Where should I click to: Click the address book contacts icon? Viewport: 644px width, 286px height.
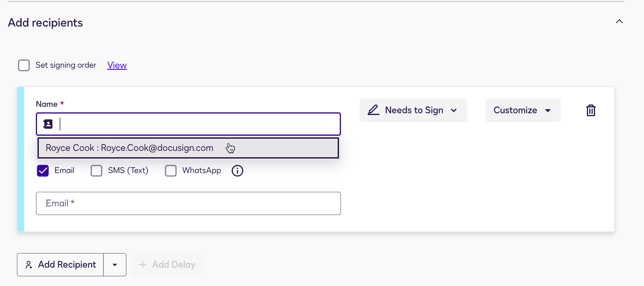[x=47, y=124]
